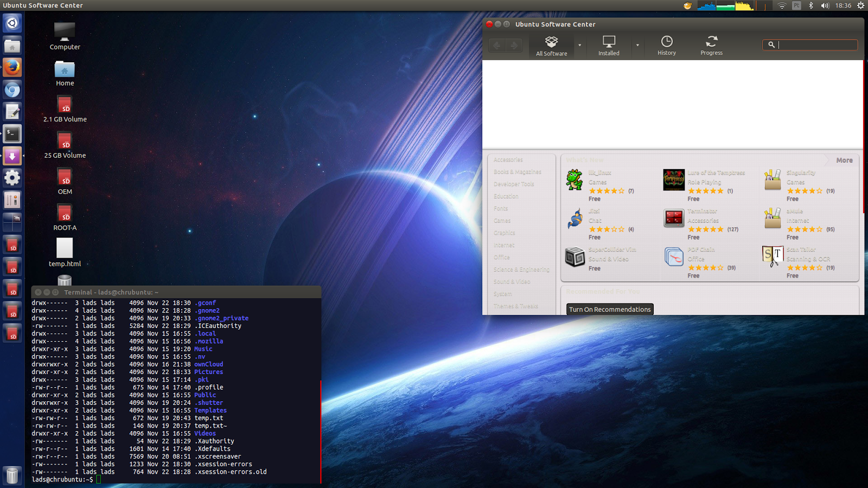This screenshot has width=868, height=488.
Task: Open the PDF Chain app icon
Action: [x=674, y=256]
